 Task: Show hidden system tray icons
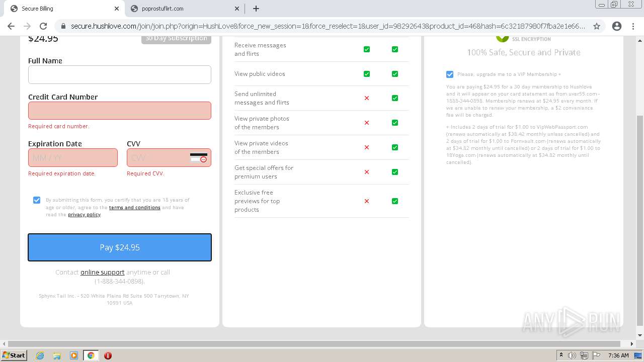tap(561, 355)
